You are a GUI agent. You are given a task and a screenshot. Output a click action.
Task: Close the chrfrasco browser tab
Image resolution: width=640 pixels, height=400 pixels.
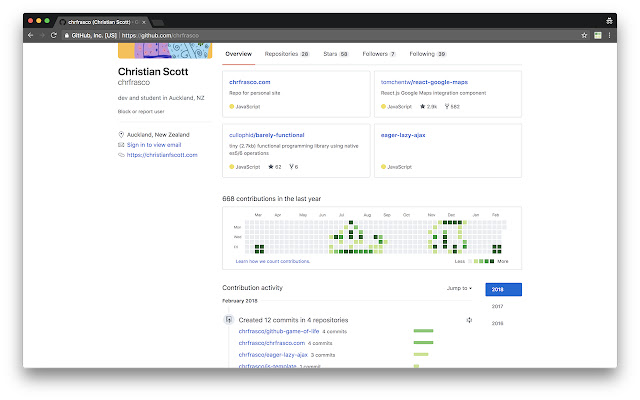tap(144, 22)
